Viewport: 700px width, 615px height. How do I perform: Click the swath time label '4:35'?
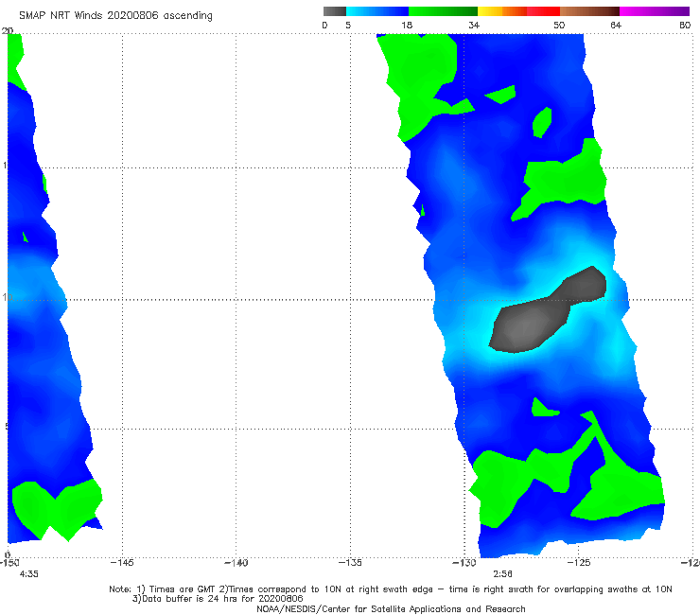pos(29,574)
